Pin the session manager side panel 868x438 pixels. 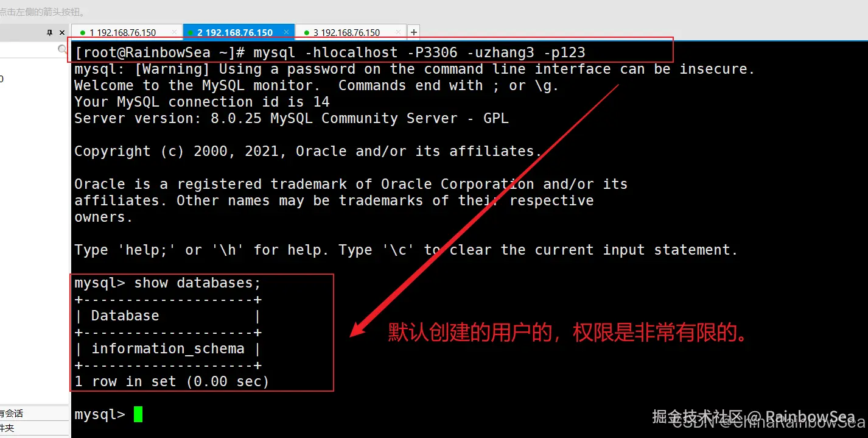[x=50, y=33]
